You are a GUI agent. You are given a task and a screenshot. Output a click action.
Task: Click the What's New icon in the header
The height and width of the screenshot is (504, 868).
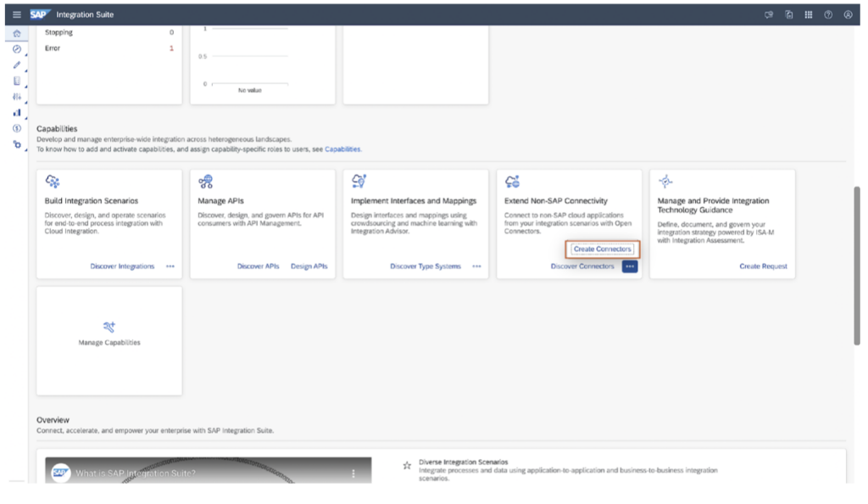pyautogui.click(x=788, y=14)
